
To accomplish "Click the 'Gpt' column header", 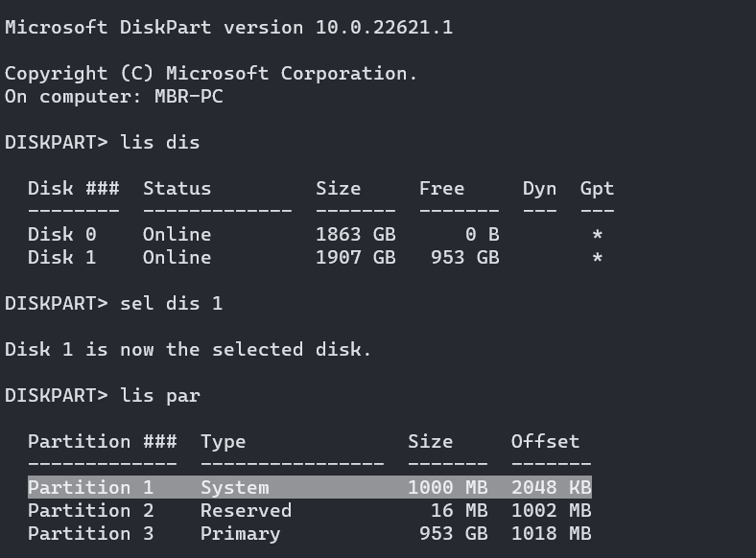I will coord(597,190).
